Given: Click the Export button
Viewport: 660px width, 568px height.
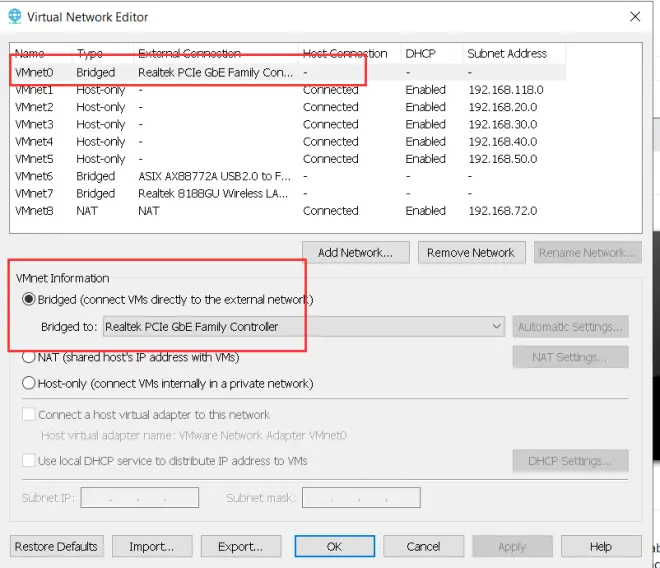Looking at the screenshot, I should 241,547.
